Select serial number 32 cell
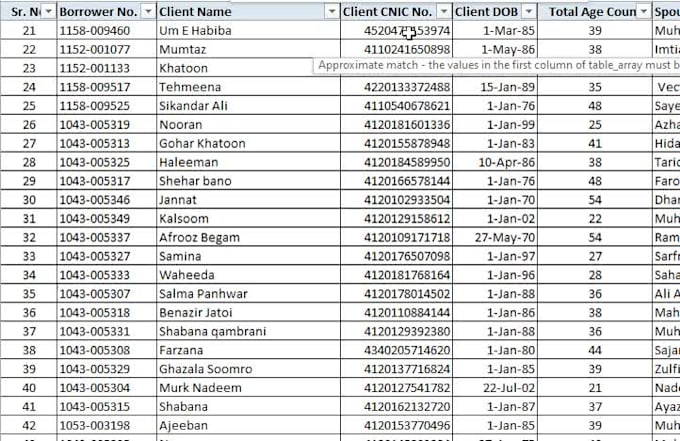680x441 pixels. pyautogui.click(x=29, y=237)
